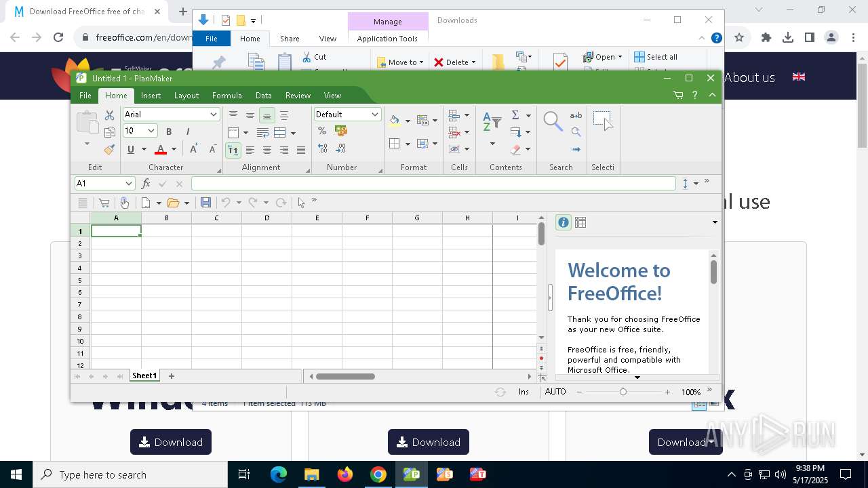Toggle Italic formatting
Image resolution: width=868 pixels, height=488 pixels.
coord(188,131)
